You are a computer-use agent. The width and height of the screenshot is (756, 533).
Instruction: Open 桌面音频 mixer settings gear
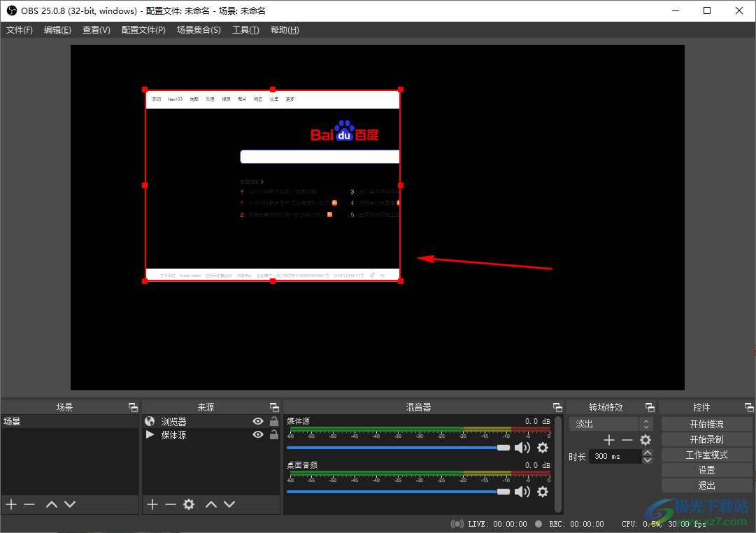(543, 492)
